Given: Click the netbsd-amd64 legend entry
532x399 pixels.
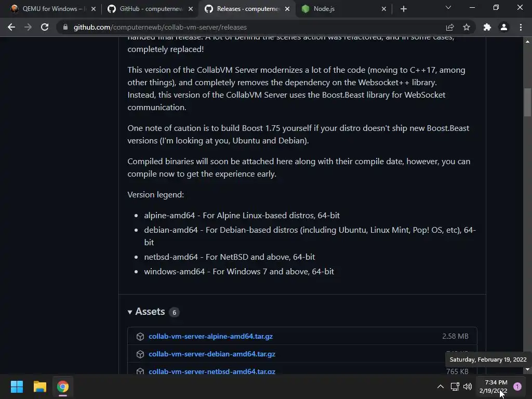Looking at the screenshot, I should point(229,257).
